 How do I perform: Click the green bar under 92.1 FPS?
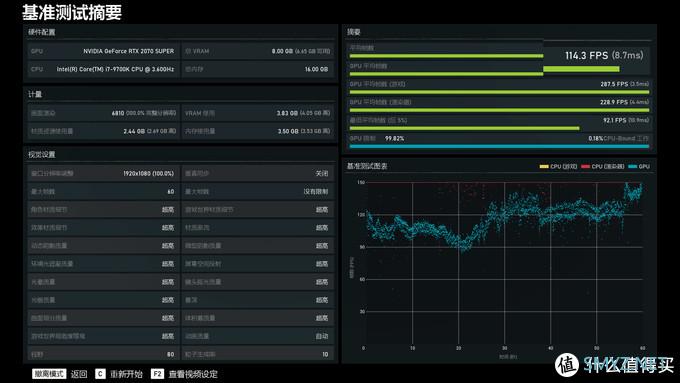click(464, 128)
